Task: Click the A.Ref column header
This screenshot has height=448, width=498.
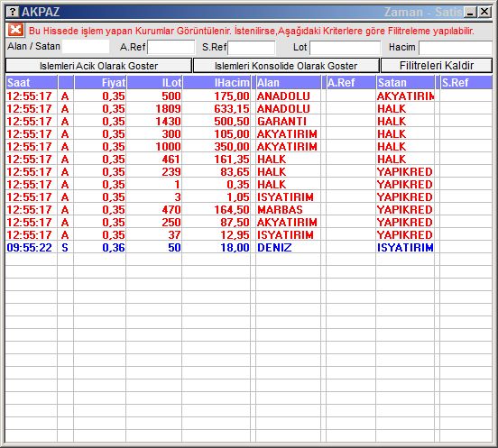Action: pos(351,83)
